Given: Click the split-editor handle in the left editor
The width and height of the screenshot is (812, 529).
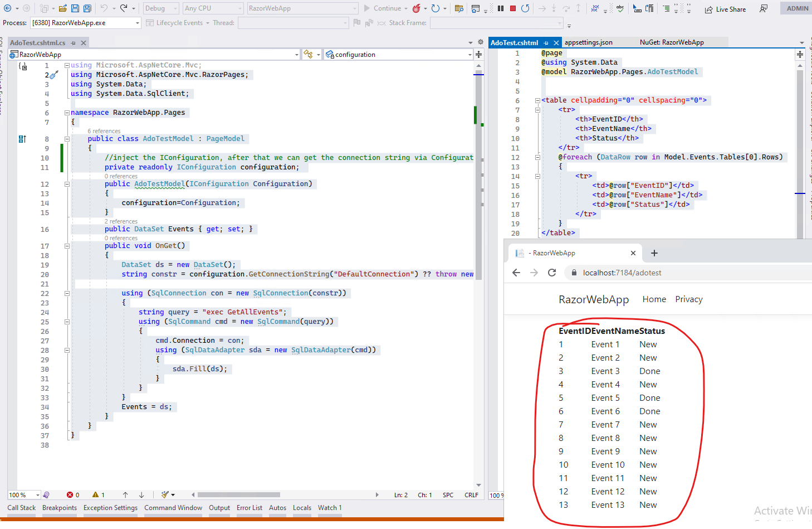Looking at the screenshot, I should tap(478, 55).
